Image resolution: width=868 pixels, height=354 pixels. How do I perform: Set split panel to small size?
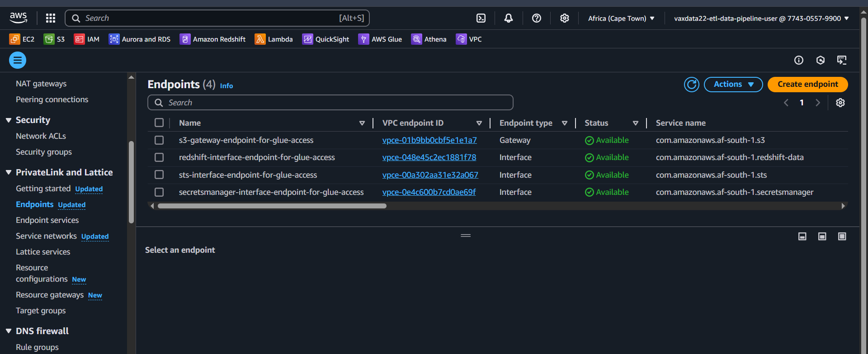[802, 236]
